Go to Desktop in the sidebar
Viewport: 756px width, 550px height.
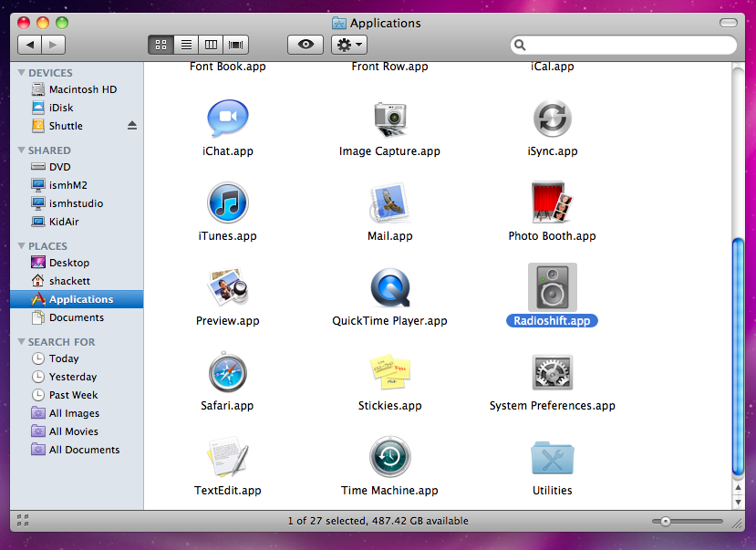pyautogui.click(x=77, y=263)
